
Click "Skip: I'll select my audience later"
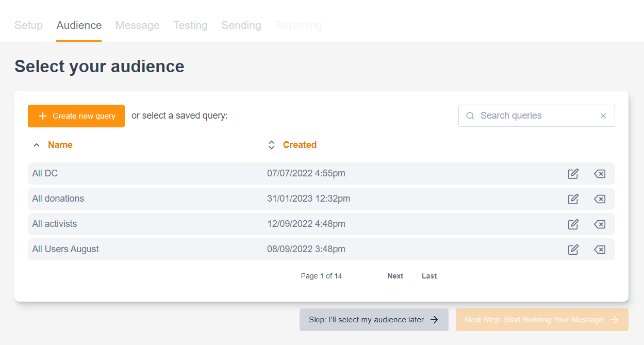pos(373,320)
